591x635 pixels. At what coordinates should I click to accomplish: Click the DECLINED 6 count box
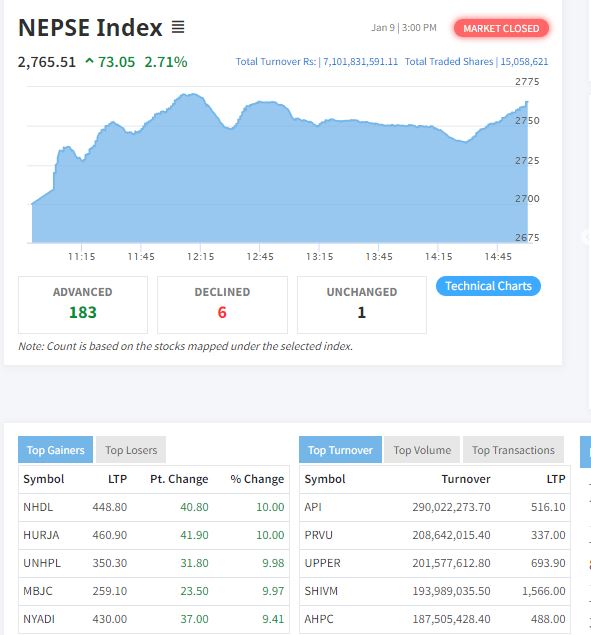point(222,305)
